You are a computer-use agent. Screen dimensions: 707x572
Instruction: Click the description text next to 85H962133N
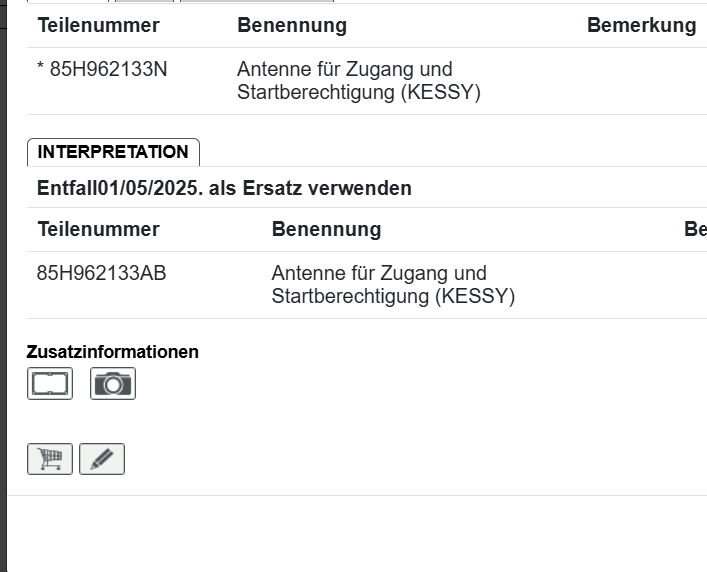pos(358,81)
